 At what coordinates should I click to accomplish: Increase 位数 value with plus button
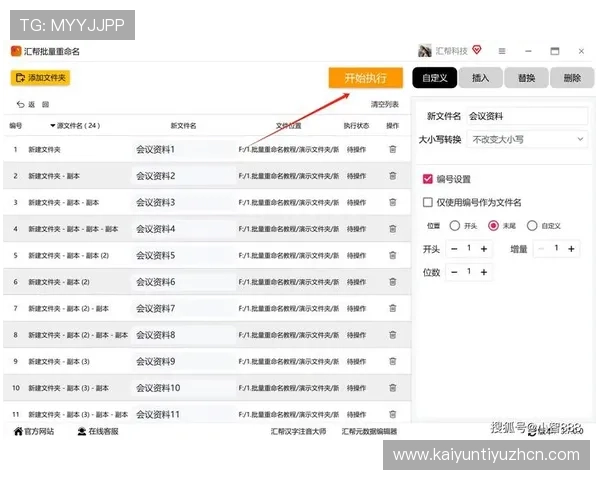coord(484,272)
